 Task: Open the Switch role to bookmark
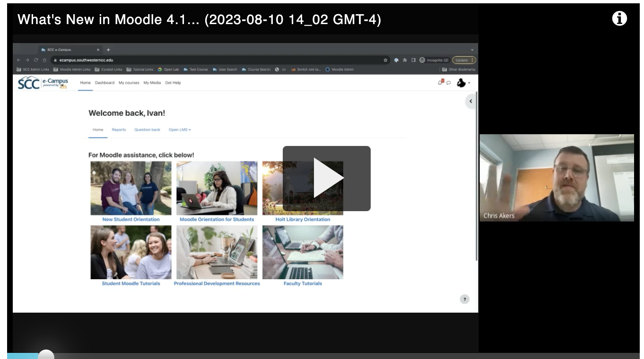pos(306,69)
